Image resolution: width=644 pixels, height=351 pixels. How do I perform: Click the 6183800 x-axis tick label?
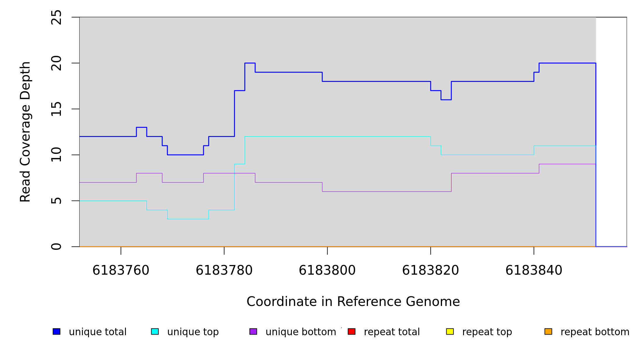tap(327, 270)
